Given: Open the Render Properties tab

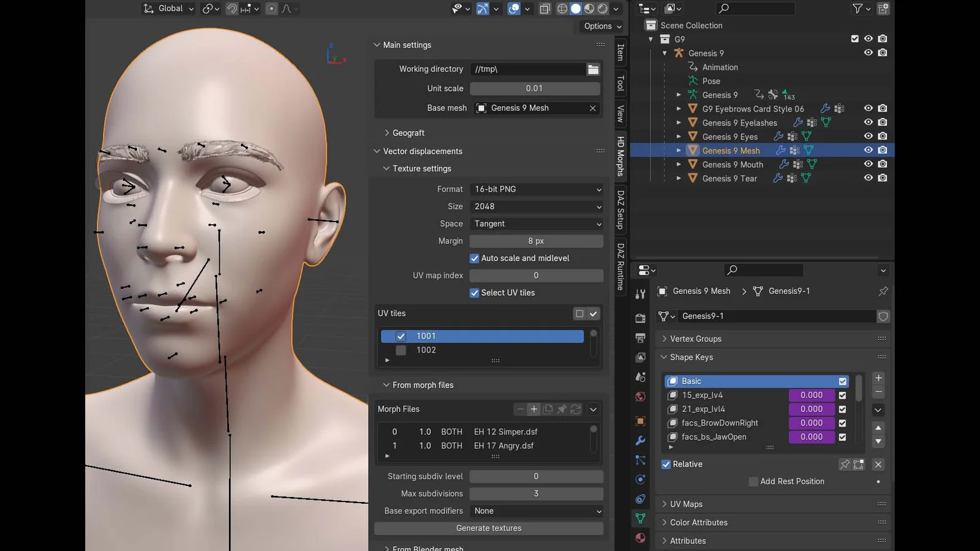Looking at the screenshot, I should click(640, 318).
